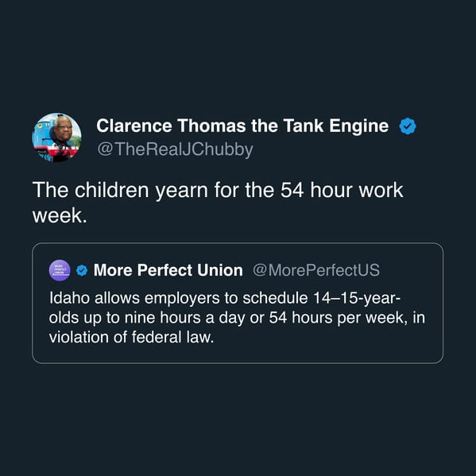Click the word 'Clarence' in the display name
Viewport: 476px width, 476px height.
point(134,126)
